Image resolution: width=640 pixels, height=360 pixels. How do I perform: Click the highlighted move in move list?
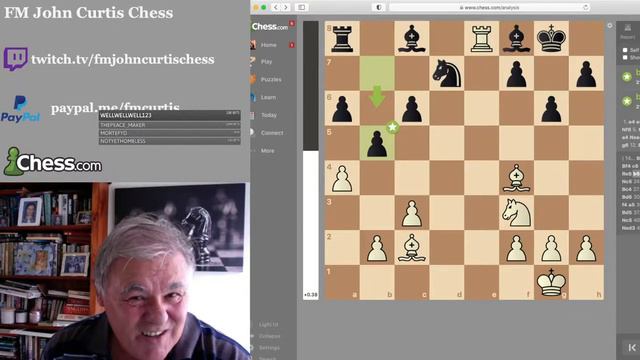636,173
